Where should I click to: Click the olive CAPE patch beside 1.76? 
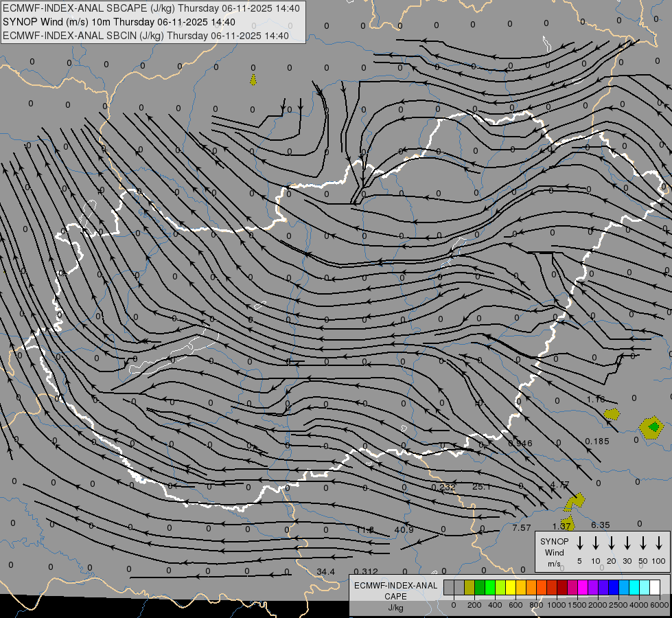612,414
